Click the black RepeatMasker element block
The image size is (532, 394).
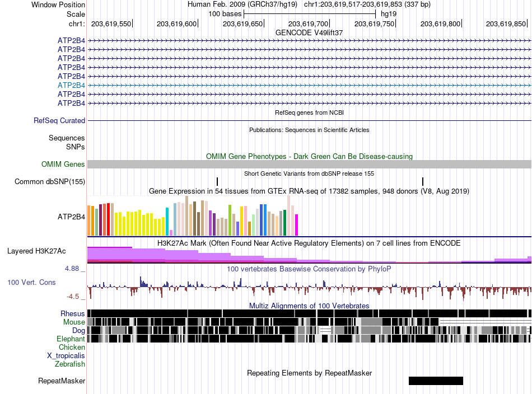pyautogui.click(x=436, y=381)
